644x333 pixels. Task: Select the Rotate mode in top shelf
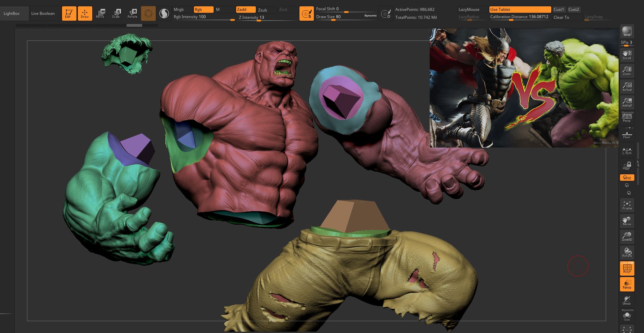coord(132,14)
